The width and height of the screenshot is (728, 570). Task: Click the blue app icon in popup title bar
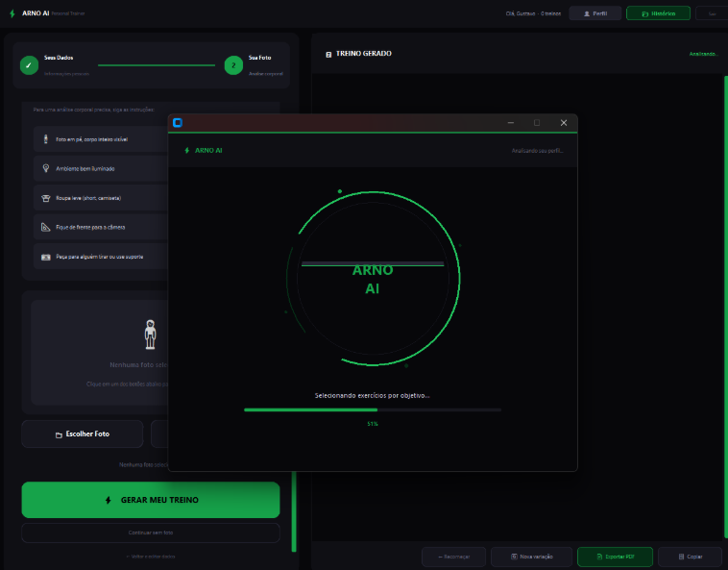click(x=178, y=123)
